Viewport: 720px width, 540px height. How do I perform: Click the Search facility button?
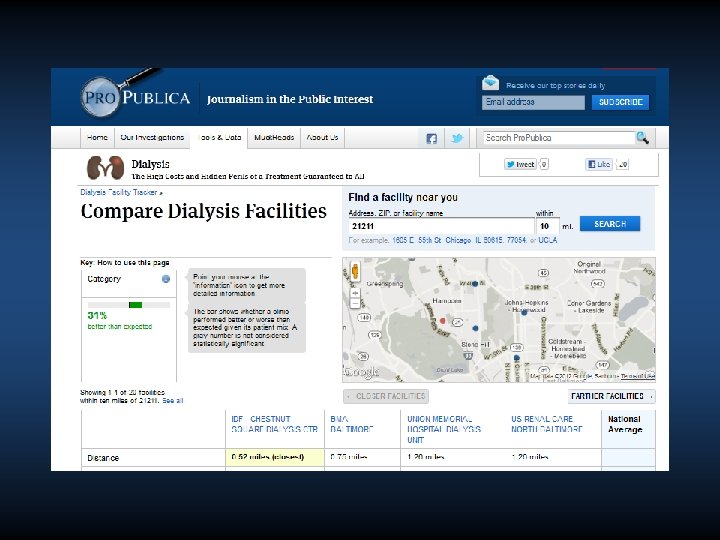tap(610, 224)
